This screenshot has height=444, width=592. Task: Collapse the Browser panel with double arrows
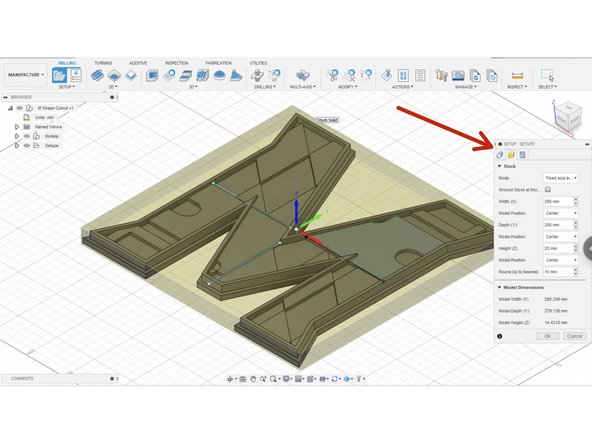tap(6, 97)
